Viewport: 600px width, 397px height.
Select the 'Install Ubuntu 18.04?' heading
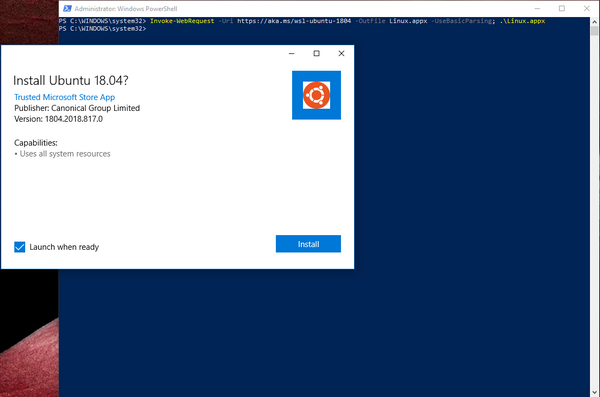tap(71, 80)
